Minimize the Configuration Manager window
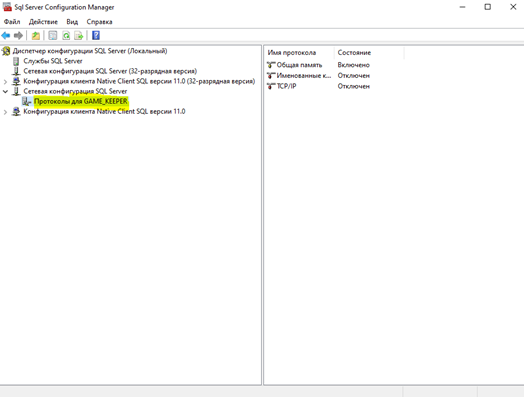 coord(463,7)
